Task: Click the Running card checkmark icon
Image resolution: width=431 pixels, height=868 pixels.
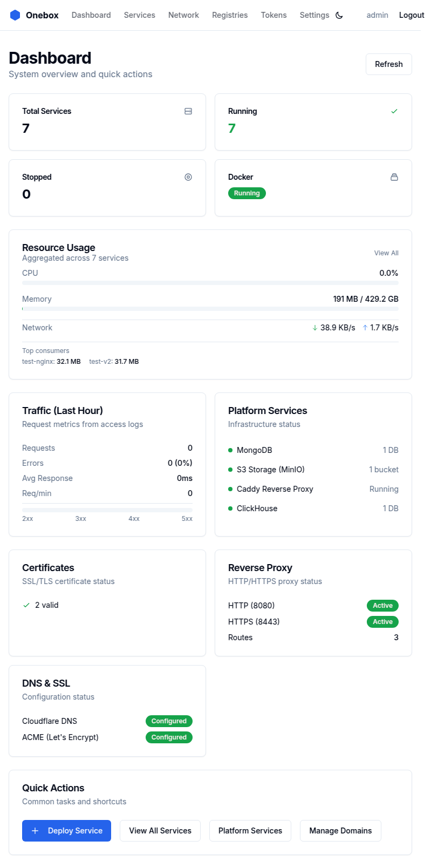Action: point(394,111)
